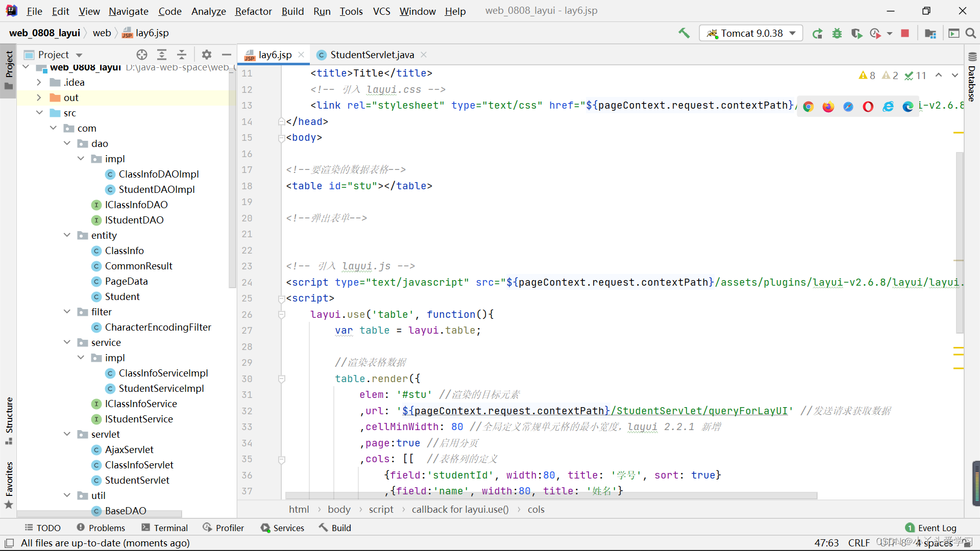Viewport: 980px width, 551px height.
Task: Collapse the entity package
Action: pyautogui.click(x=67, y=235)
